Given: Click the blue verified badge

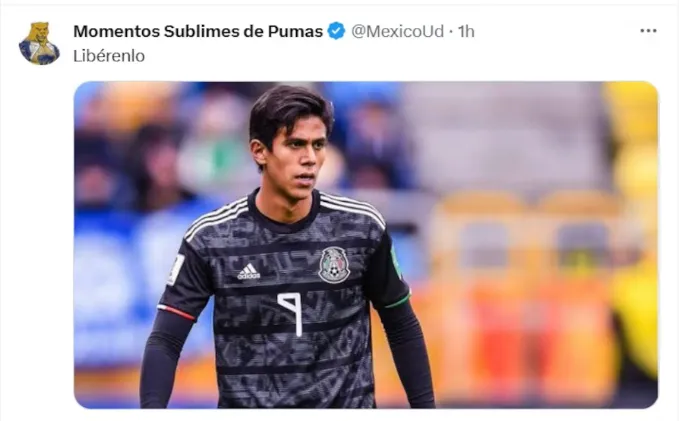Looking at the screenshot, I should pyautogui.click(x=336, y=31).
